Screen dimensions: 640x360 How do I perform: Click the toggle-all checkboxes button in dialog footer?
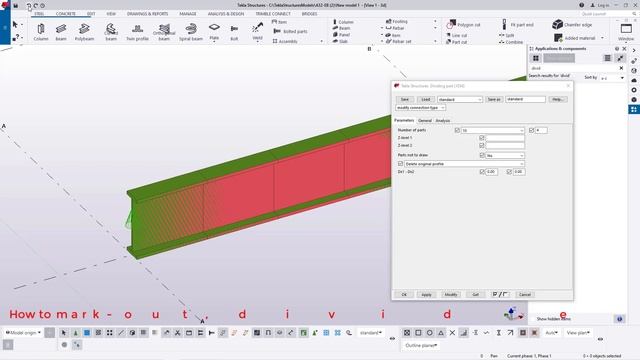tap(500, 294)
